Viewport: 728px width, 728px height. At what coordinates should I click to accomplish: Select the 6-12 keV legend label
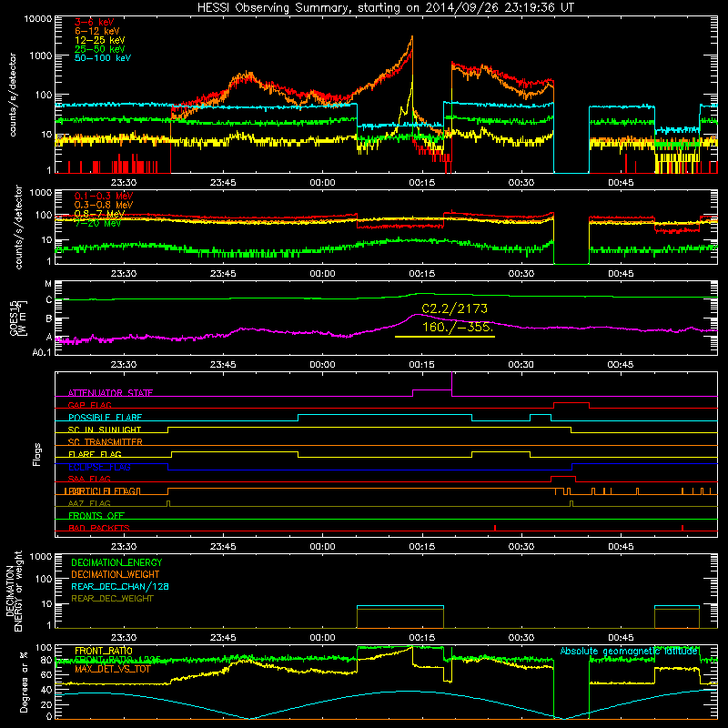[97, 31]
